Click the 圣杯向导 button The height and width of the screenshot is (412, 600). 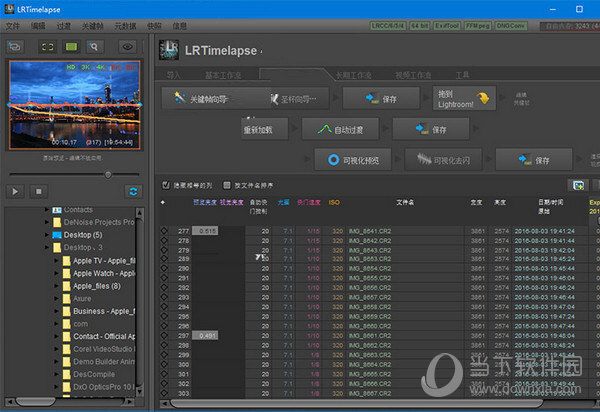click(x=300, y=99)
